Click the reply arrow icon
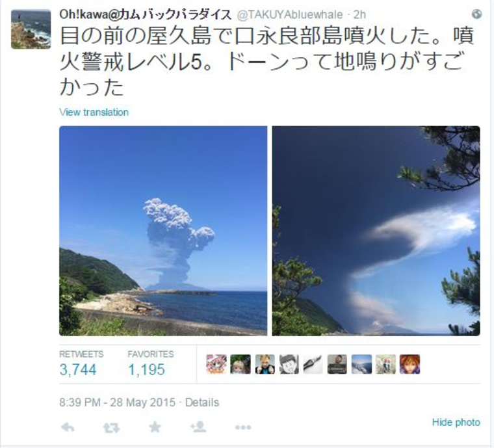Image resolution: width=494 pixels, height=448 pixels. tap(68, 427)
